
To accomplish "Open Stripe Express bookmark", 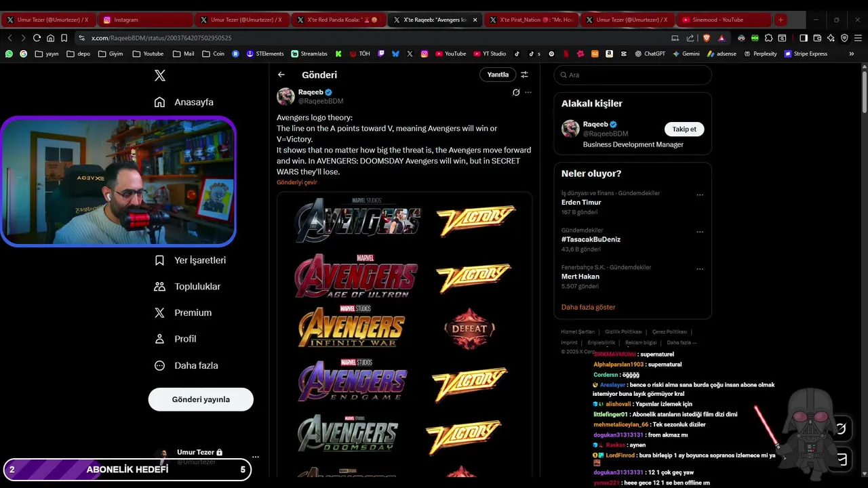I will [806, 54].
